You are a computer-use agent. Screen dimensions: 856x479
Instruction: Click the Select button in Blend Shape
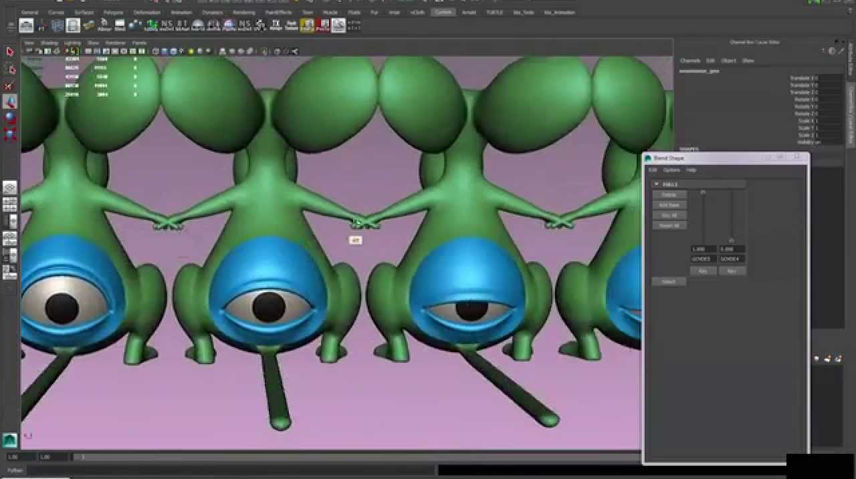tap(669, 282)
